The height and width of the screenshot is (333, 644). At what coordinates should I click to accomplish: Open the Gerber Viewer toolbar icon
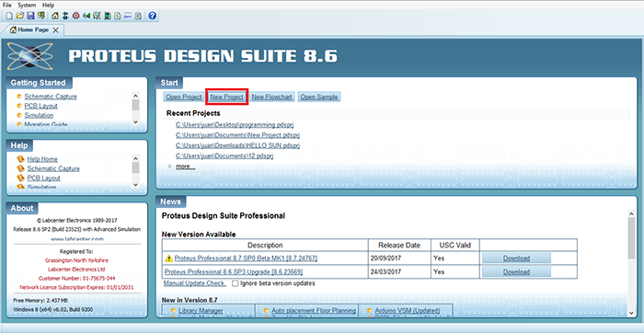[x=97, y=16]
